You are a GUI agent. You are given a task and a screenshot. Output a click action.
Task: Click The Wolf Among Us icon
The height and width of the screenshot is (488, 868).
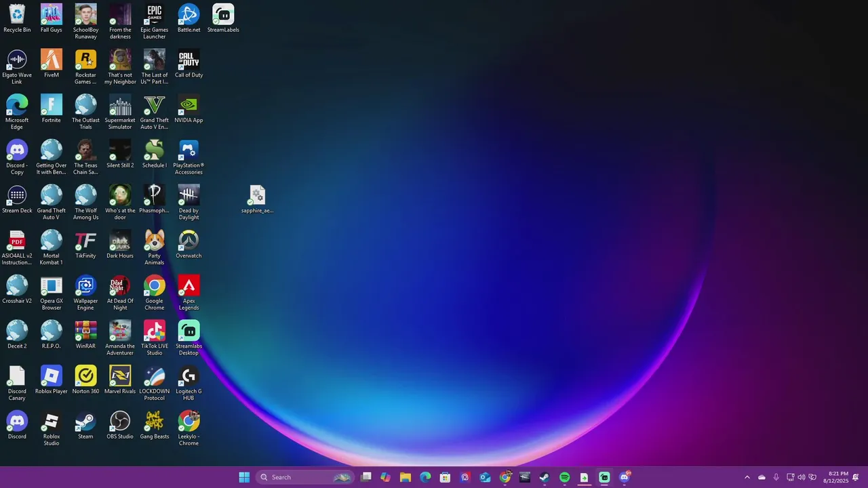[x=85, y=203]
